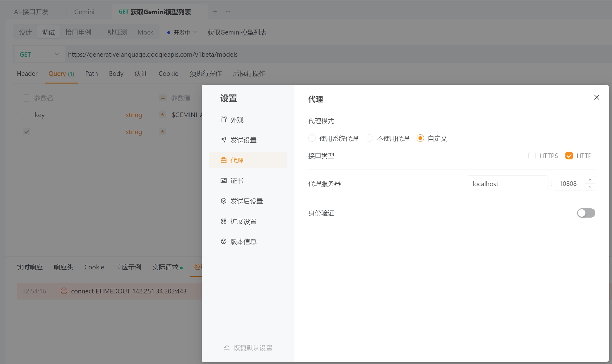The image size is (612, 364).
Task: Click the 恢复默认设置 restore defaults icon
Action: pyautogui.click(x=226, y=347)
